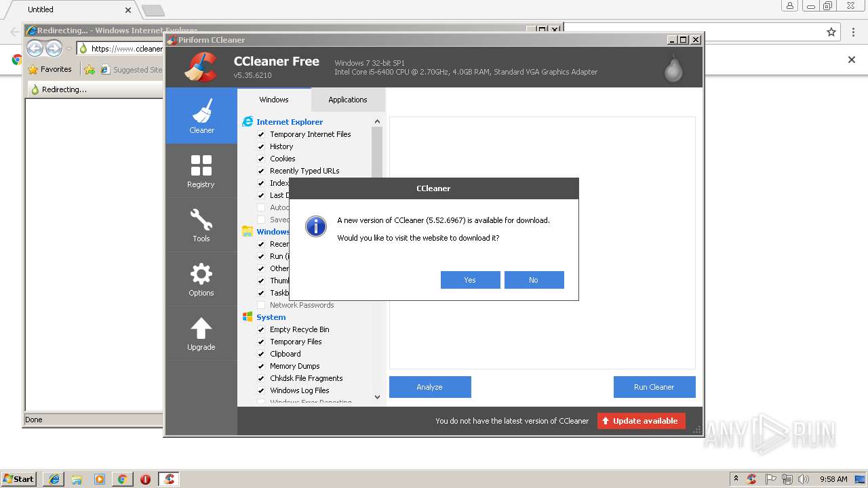Uncheck the History checkbox
The width and height of the screenshot is (868, 488).
tap(261, 146)
